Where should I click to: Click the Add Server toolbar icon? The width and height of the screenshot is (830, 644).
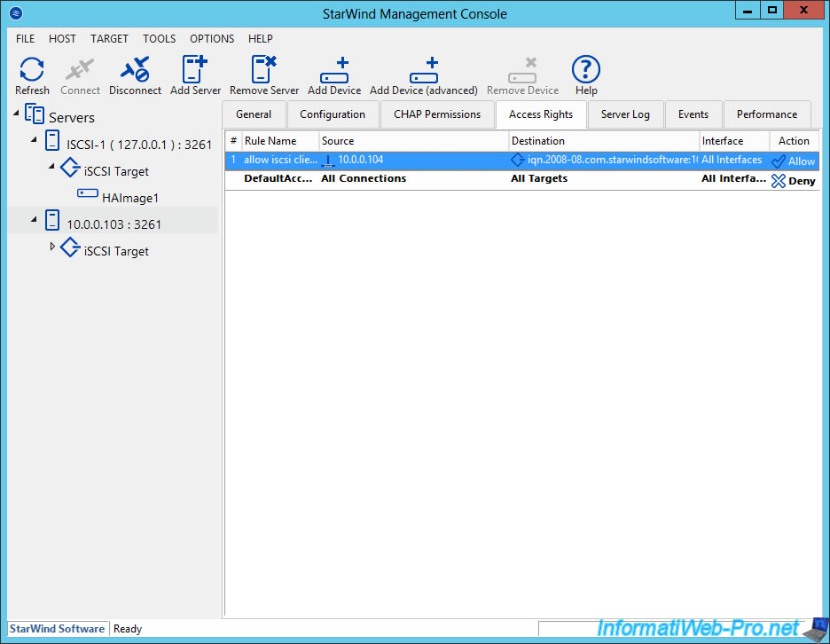(x=195, y=69)
